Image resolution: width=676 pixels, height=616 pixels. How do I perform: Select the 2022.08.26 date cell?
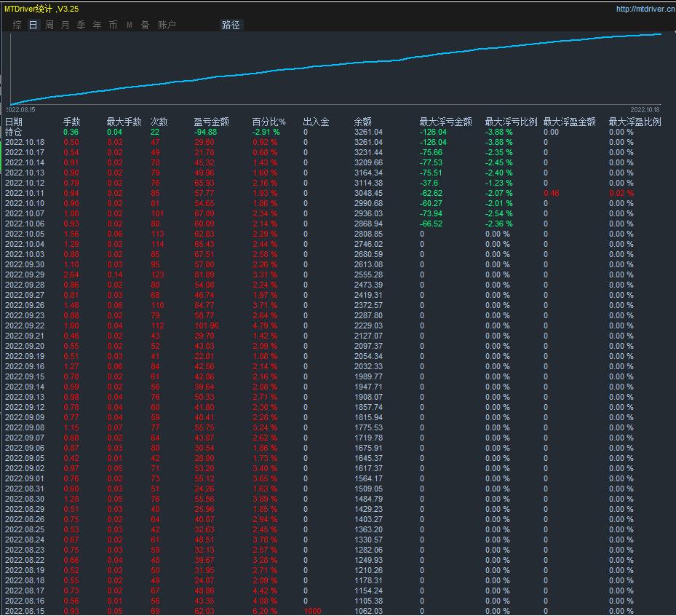(x=25, y=519)
